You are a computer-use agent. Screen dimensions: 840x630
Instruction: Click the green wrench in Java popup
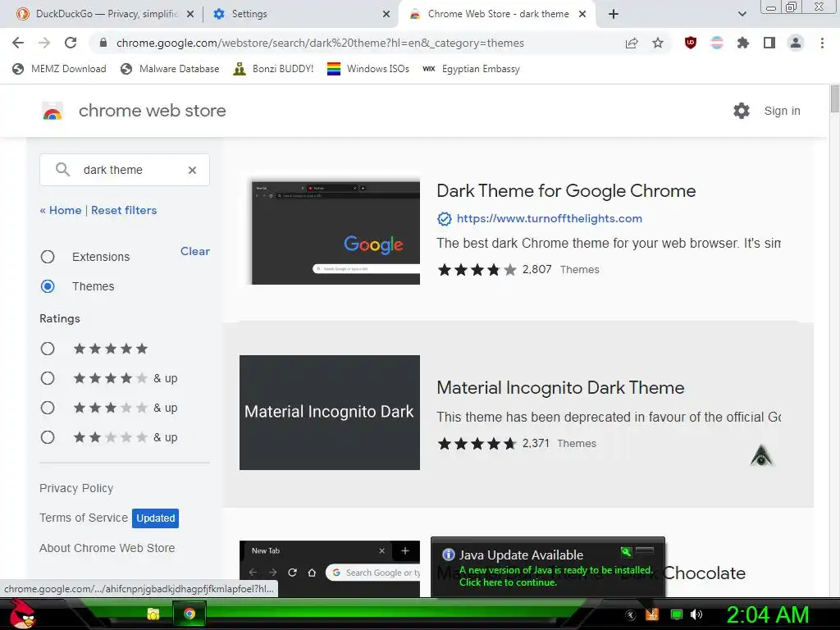tap(626, 551)
